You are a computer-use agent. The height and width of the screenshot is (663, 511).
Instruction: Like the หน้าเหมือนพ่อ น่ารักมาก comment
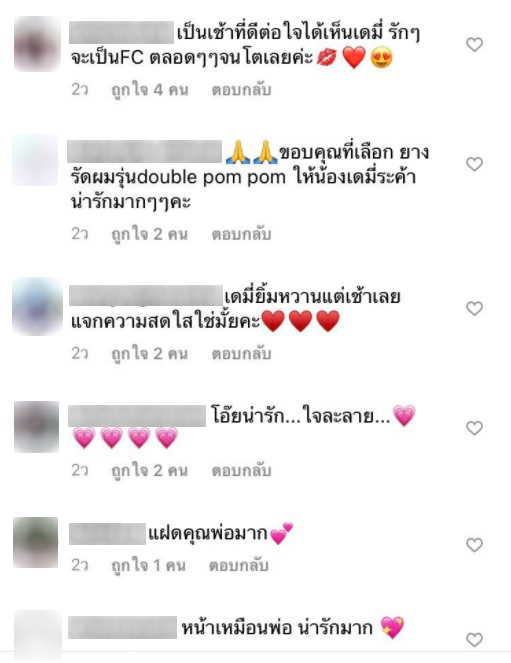pos(474,640)
